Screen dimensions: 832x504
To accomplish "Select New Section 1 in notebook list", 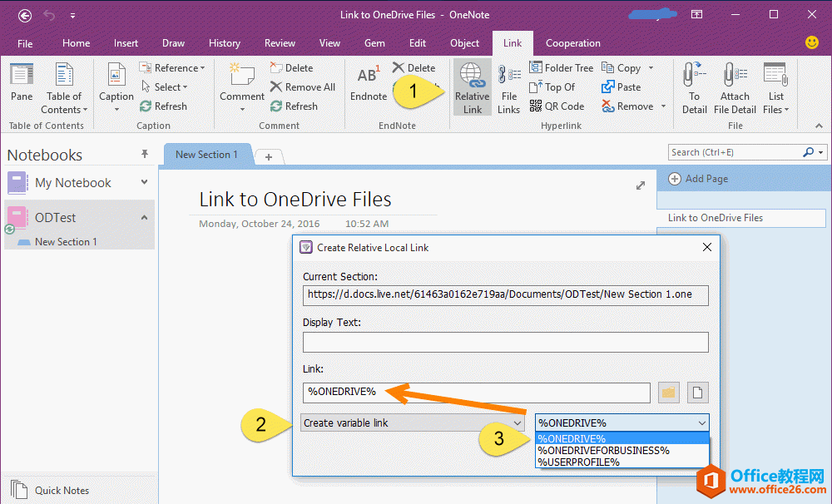I will coord(66,242).
